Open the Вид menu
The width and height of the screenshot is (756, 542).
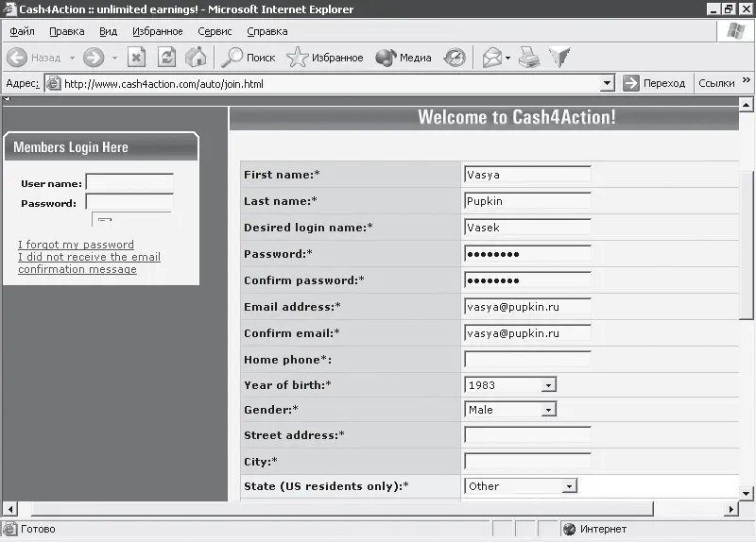pos(108,31)
